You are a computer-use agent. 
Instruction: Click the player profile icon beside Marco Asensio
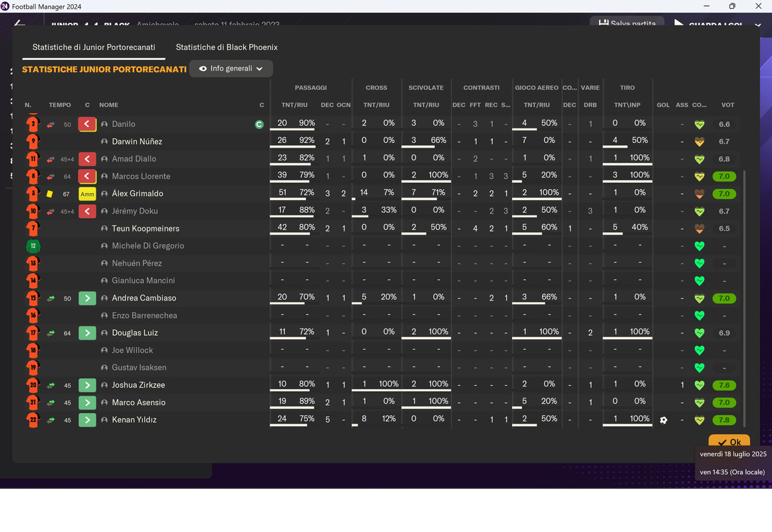click(104, 402)
